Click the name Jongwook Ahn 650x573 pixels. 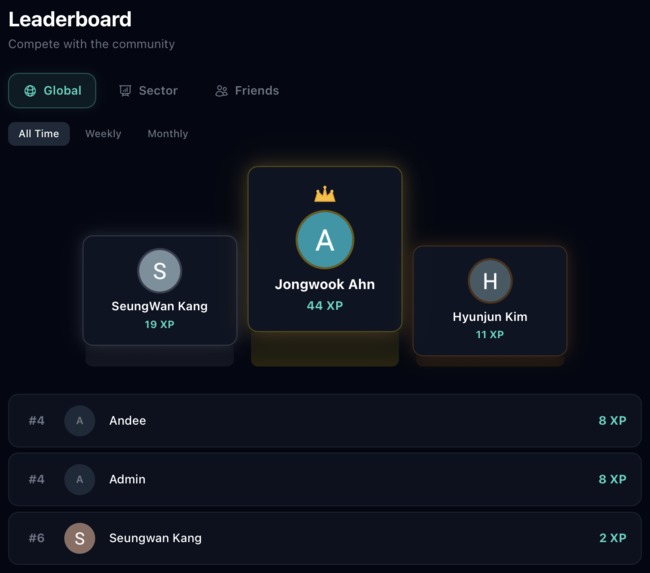[325, 284]
